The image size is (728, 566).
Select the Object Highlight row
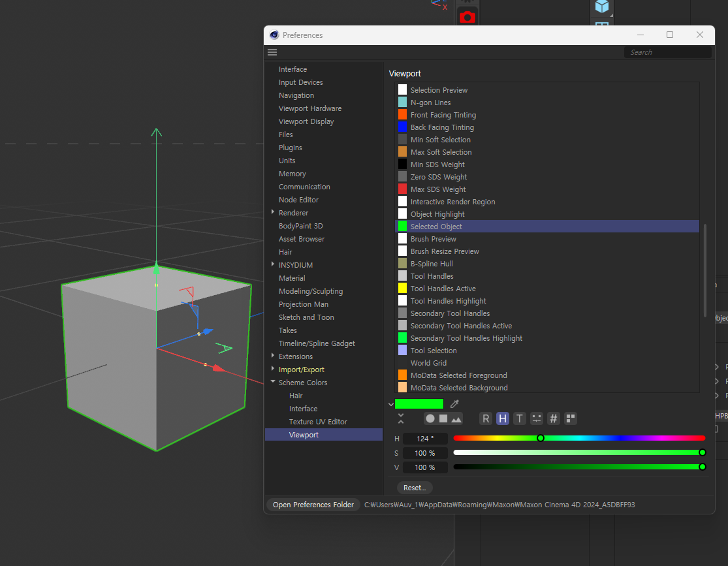tap(547, 214)
